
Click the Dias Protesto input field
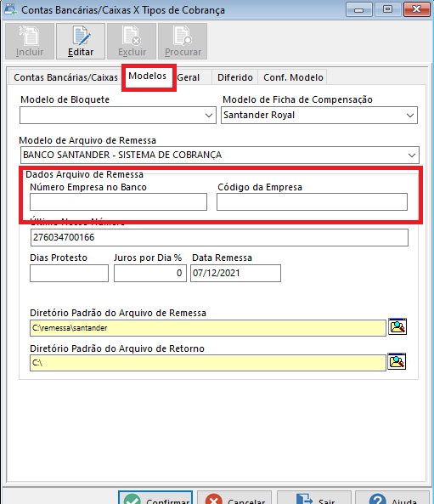[69, 273]
